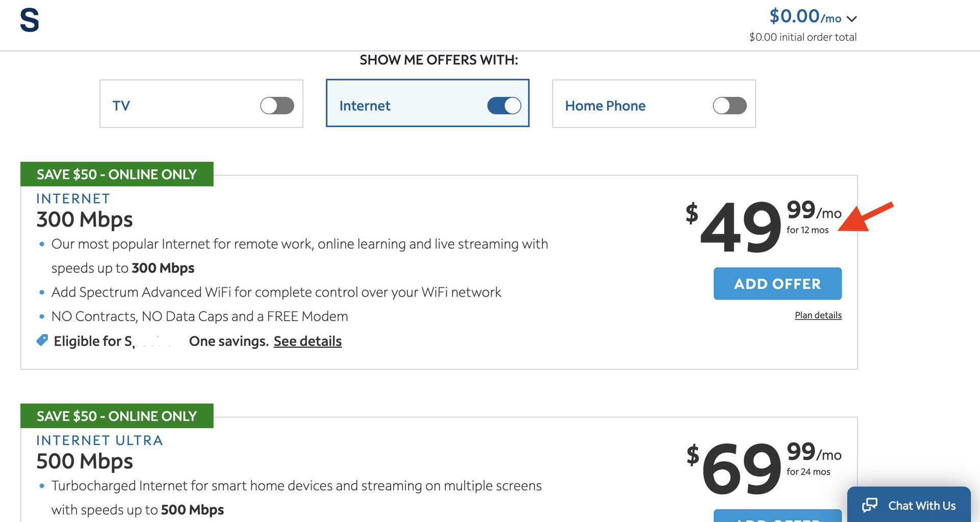
Task: Click the chat bubbles icon
Action: point(869,505)
